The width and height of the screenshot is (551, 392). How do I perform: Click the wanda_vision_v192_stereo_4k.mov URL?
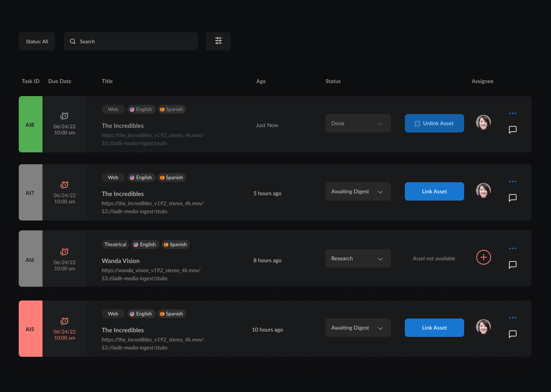pos(151,270)
